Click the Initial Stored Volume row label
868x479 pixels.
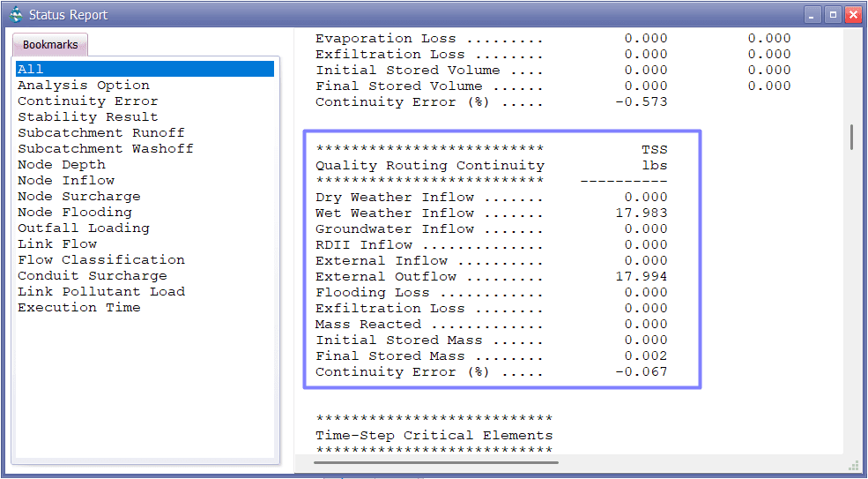tap(408, 71)
